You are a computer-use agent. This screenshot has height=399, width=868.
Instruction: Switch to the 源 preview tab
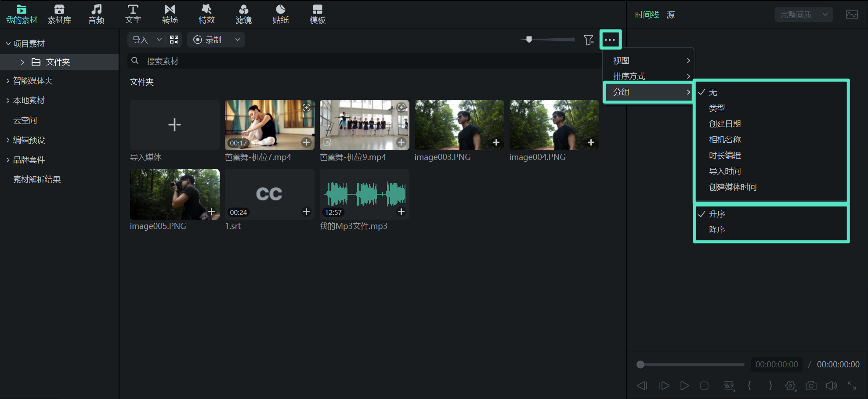(671, 15)
